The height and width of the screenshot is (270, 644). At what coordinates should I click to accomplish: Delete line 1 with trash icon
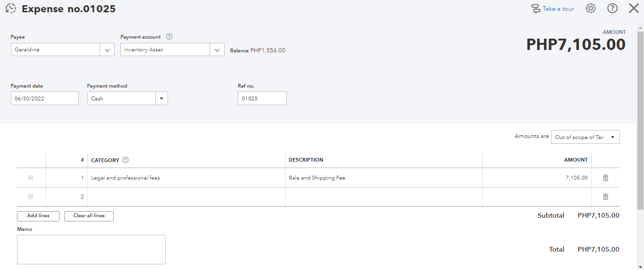pyautogui.click(x=606, y=178)
